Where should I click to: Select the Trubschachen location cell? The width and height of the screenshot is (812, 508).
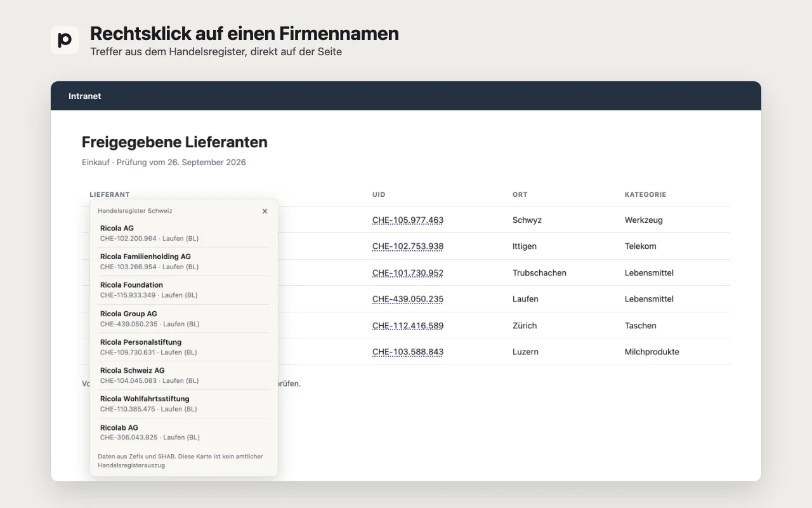(x=539, y=273)
